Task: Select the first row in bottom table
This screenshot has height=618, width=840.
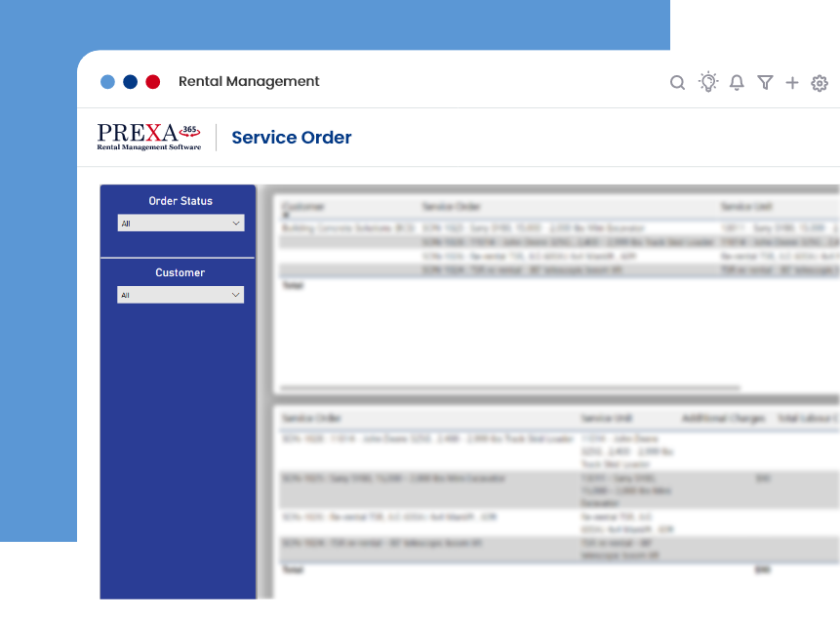Action: click(x=429, y=439)
